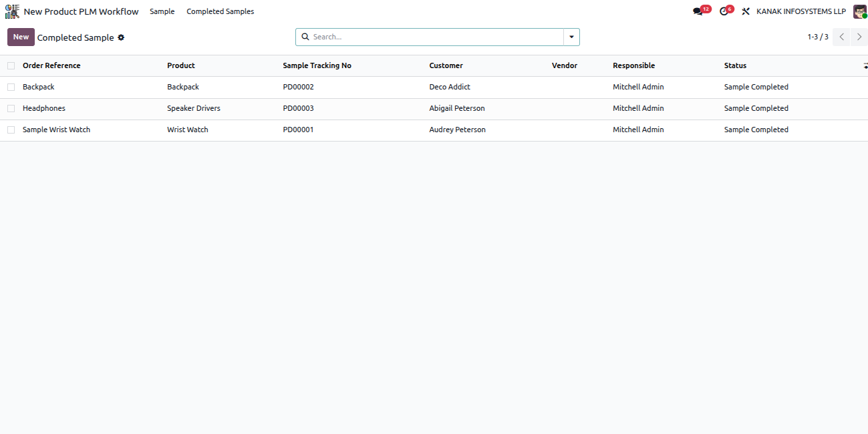The width and height of the screenshot is (868, 434).
Task: Open the Headphones order reference record
Action: (x=44, y=108)
